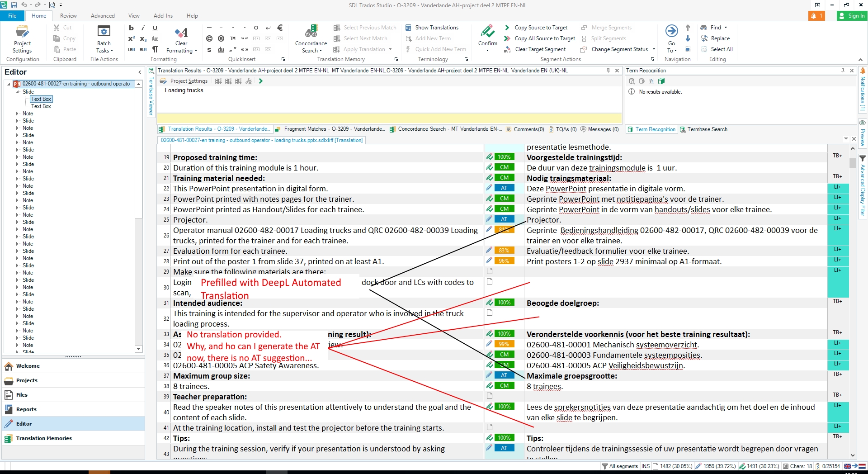
Task: Expand the first Note tree node
Action: [x=18, y=114]
